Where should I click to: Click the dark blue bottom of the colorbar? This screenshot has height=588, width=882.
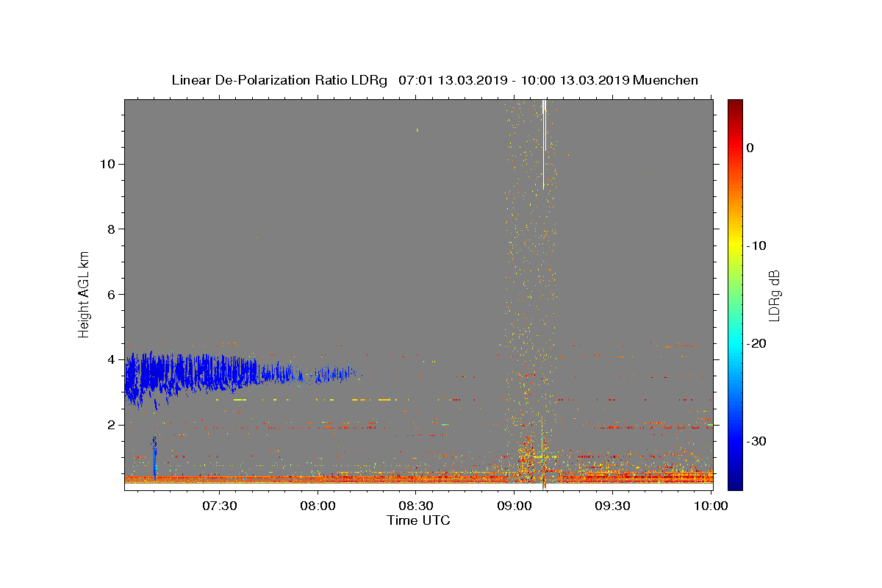point(735,484)
